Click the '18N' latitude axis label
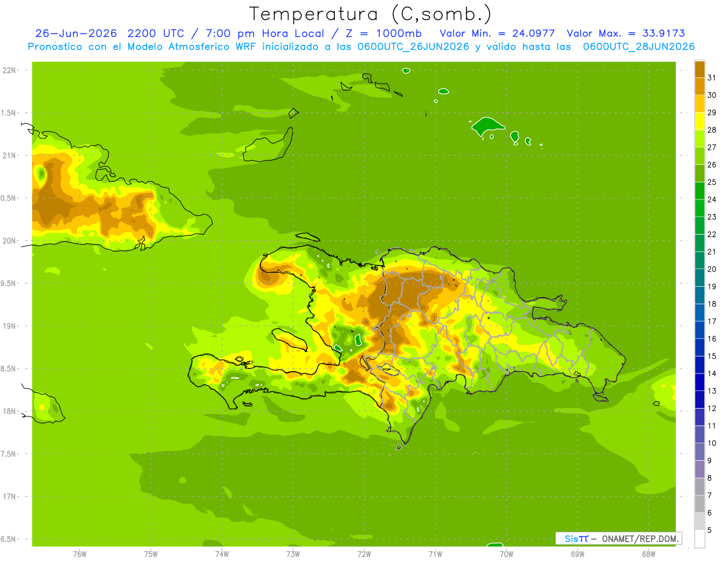 coord(9,411)
